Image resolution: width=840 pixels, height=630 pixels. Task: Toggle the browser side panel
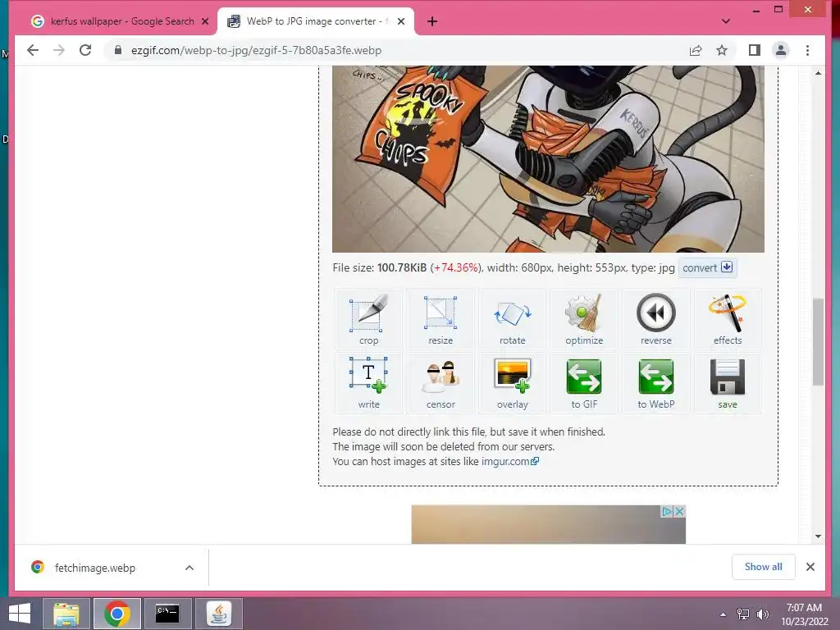(x=755, y=50)
